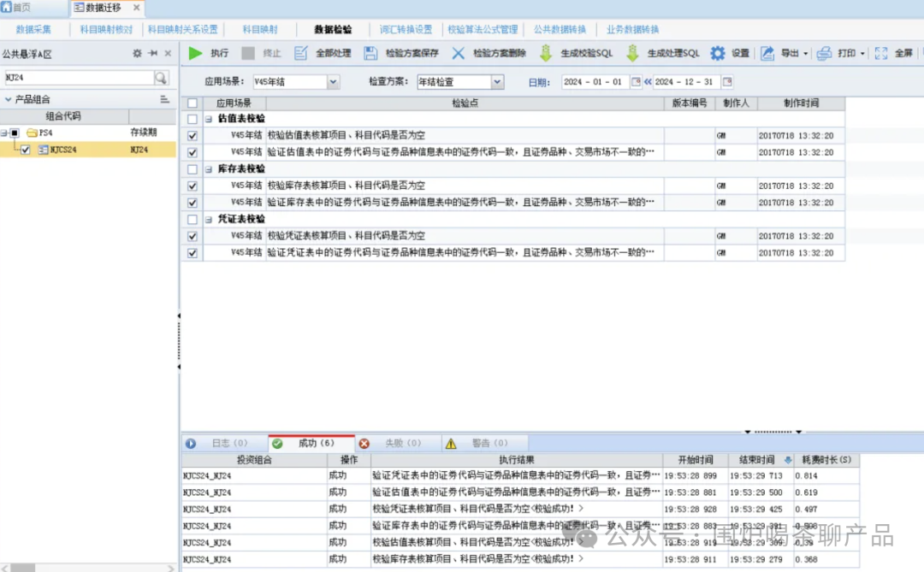Switch to the 词汇转换设置 tab
Image resolution: width=924 pixels, height=572 pixels.
(406, 29)
